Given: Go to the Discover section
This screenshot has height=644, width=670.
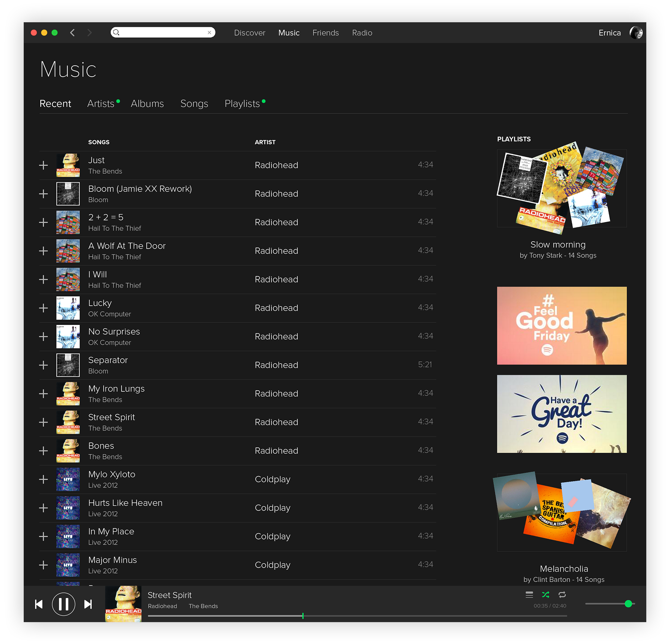Looking at the screenshot, I should [250, 33].
